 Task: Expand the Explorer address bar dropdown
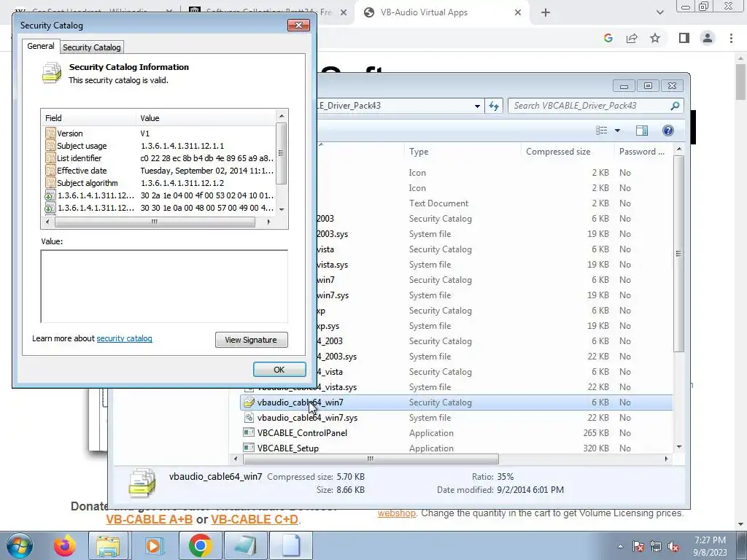pos(477,106)
